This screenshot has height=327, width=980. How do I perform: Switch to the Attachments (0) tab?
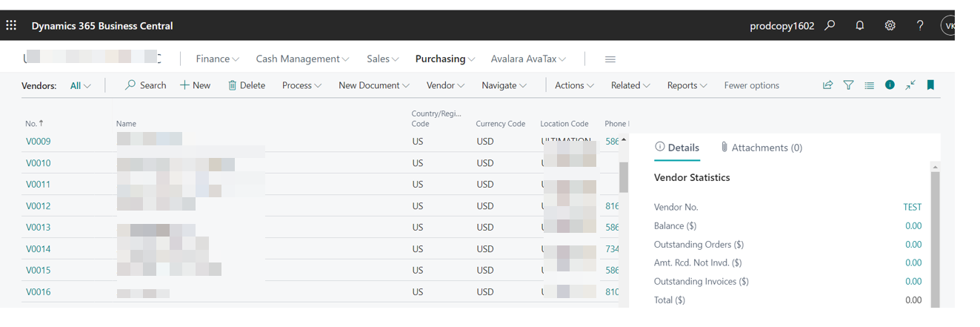[x=761, y=148]
